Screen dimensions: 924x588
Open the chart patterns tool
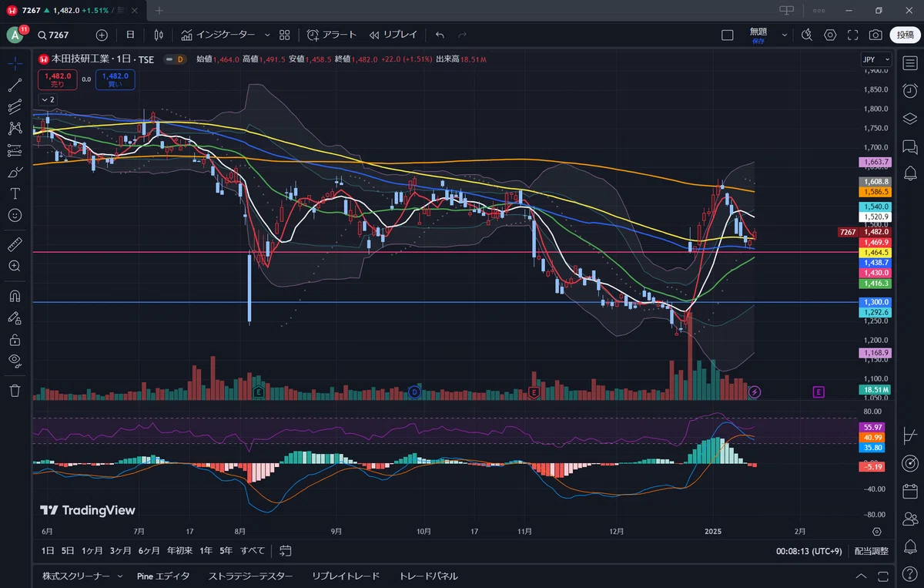pyautogui.click(x=15, y=128)
